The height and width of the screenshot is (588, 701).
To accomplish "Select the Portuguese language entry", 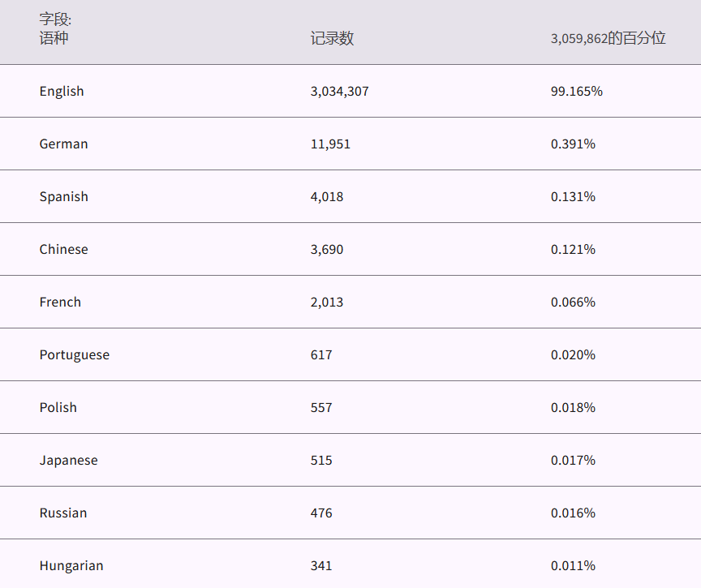I will [74, 355].
